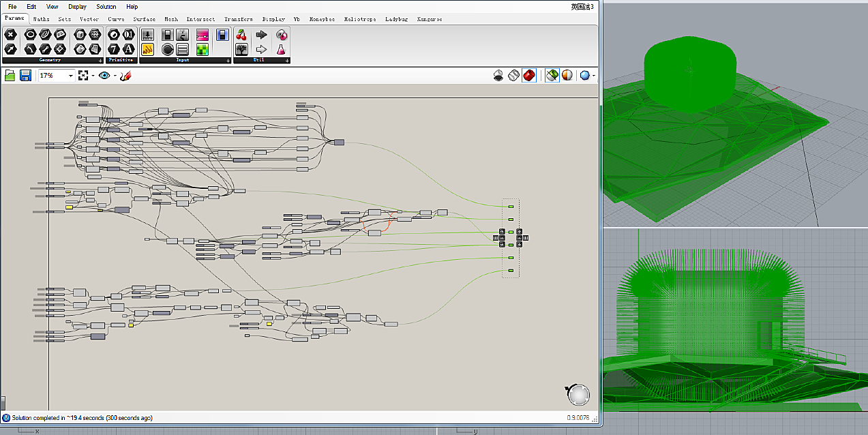Select the Point parameter hexagon icon
This screenshot has height=435, width=868.
pos(10,35)
